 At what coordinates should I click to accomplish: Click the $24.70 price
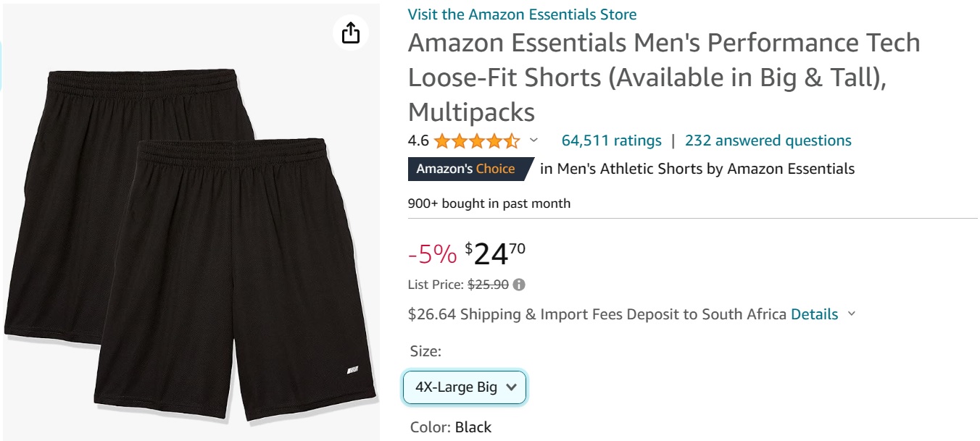pos(495,253)
